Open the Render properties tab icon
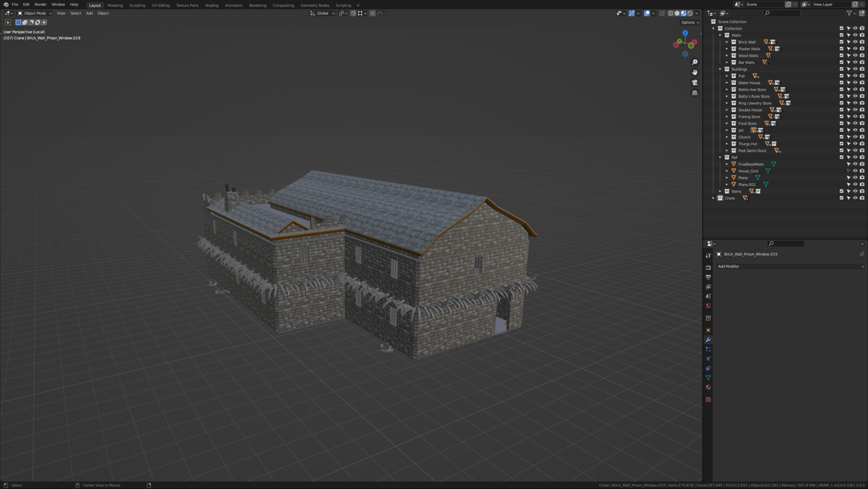Image resolution: width=868 pixels, height=489 pixels. pos(708,268)
